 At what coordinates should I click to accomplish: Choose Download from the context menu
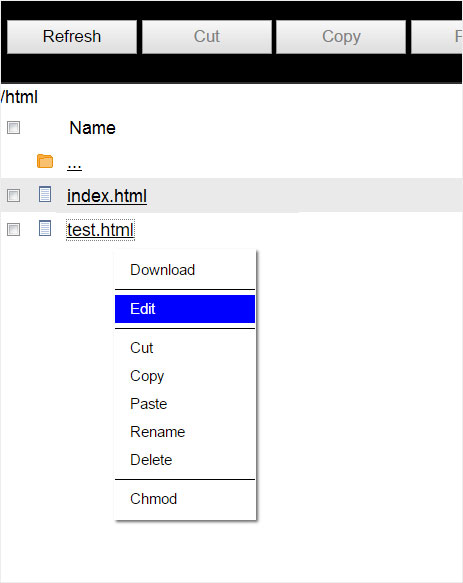click(185, 270)
